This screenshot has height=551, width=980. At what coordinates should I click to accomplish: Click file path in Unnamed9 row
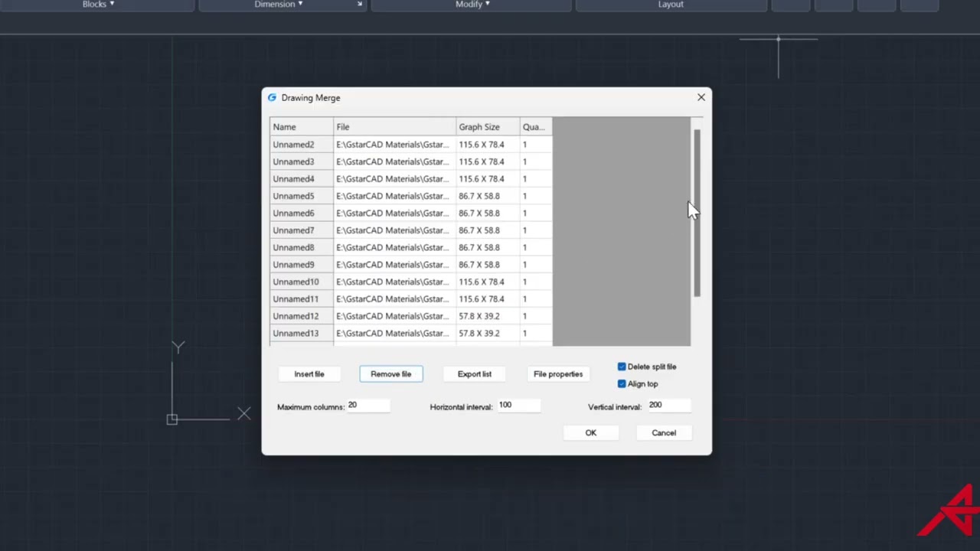click(x=393, y=265)
